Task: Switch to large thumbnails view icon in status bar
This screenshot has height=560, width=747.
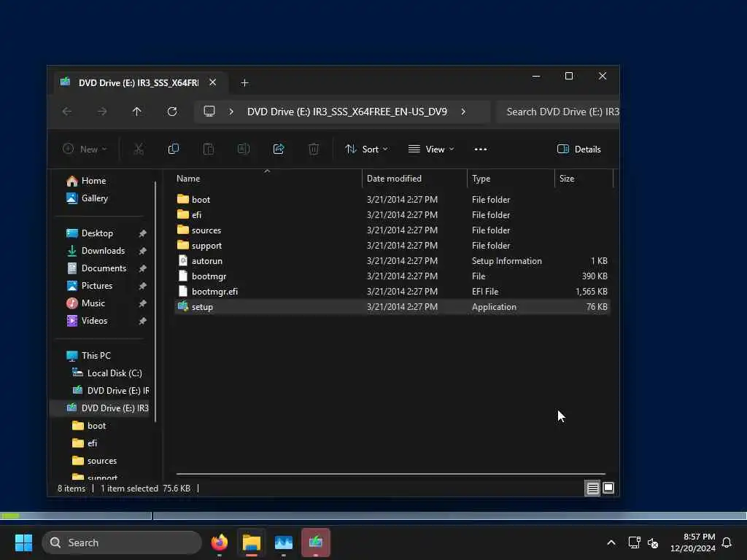Action: [608, 488]
